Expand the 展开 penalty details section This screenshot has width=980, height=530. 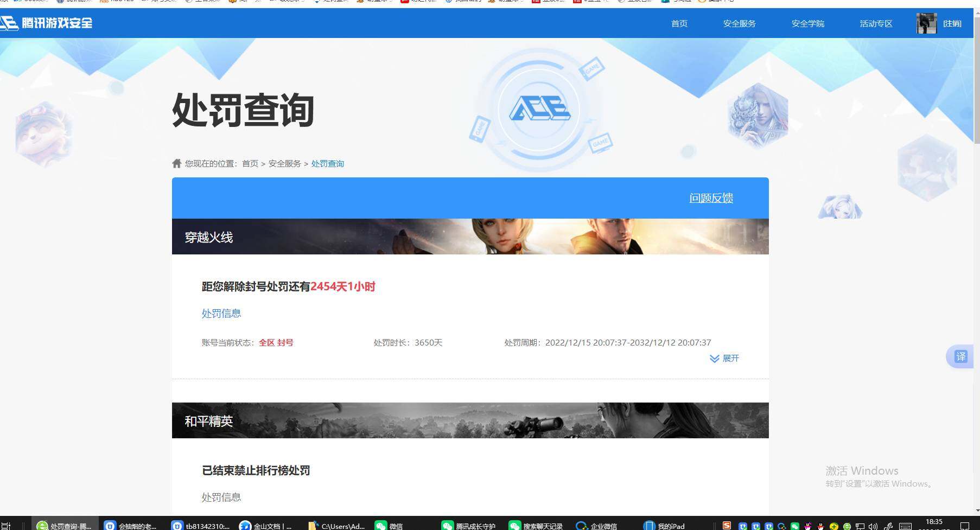724,359
